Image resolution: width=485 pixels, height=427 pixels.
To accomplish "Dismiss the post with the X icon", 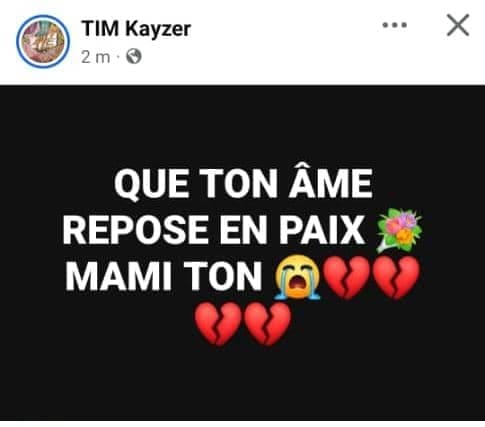I will (x=458, y=25).
